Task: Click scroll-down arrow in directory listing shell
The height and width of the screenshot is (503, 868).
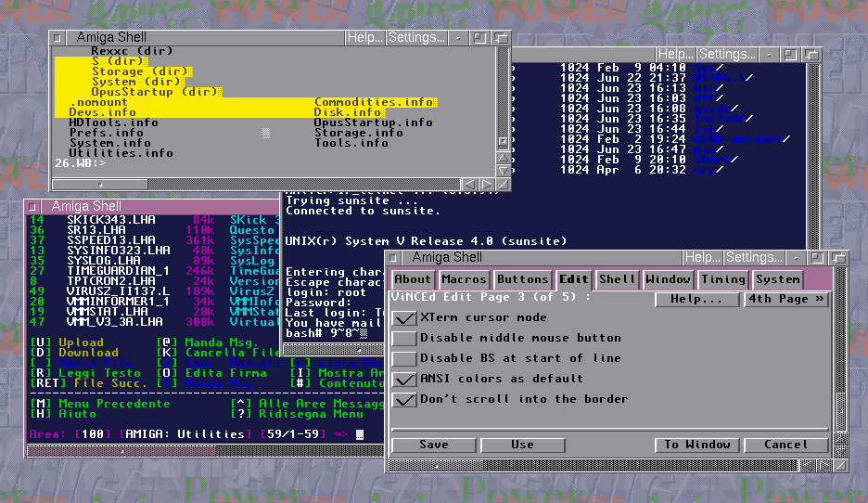Action: coord(504,171)
